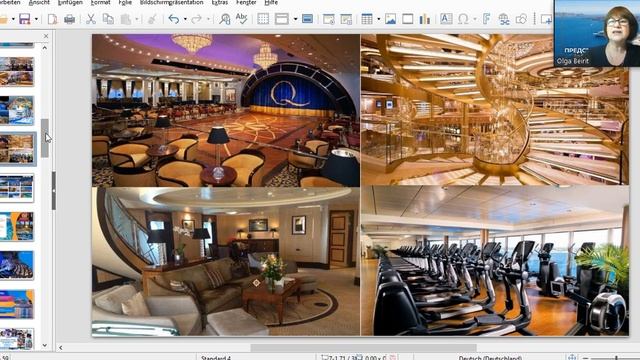This screenshot has width=640, height=360.
Task: Open the Special Character dropdown arrow
Action: (x=474, y=19)
